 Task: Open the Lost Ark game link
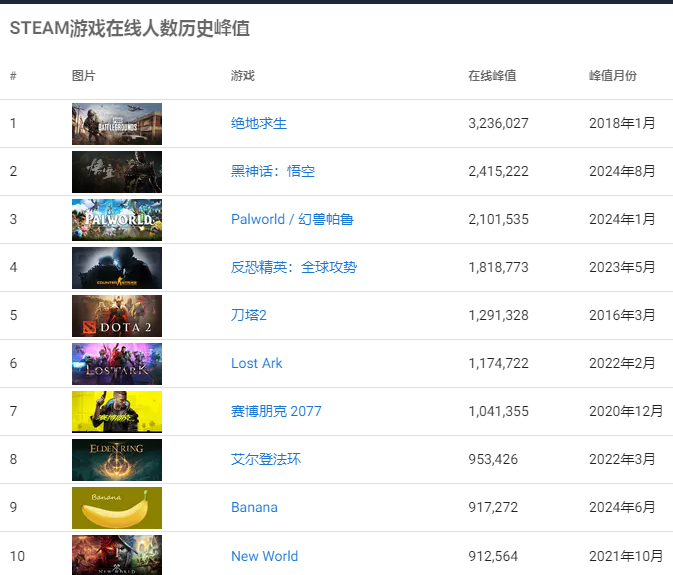pyautogui.click(x=256, y=363)
